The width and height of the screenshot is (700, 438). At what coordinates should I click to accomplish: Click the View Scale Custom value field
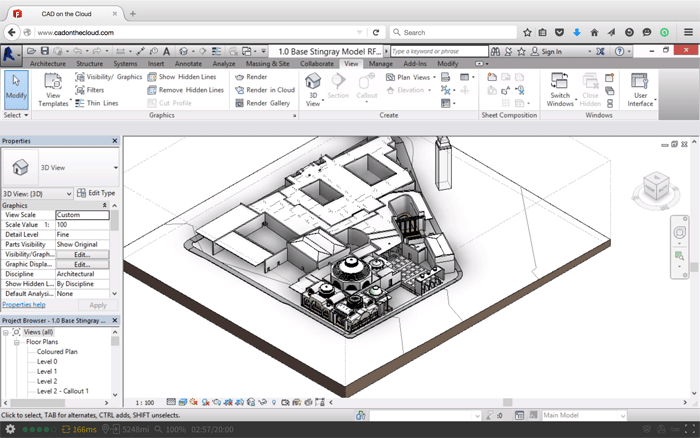(83, 215)
